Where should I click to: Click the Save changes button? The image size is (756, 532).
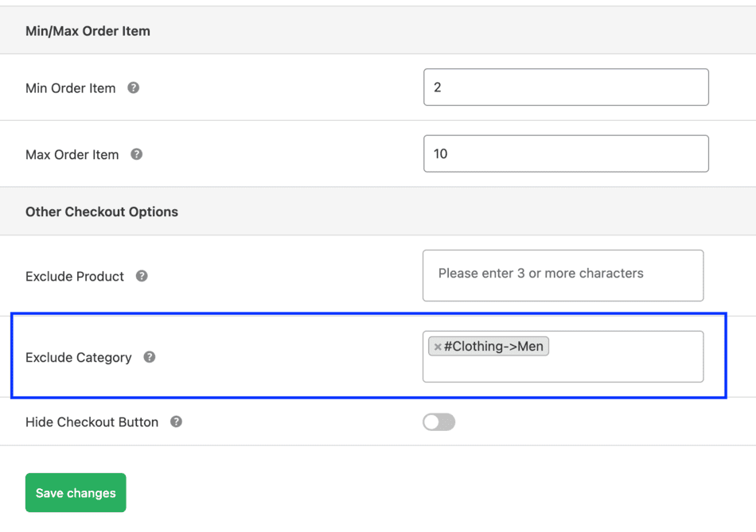pos(75,492)
